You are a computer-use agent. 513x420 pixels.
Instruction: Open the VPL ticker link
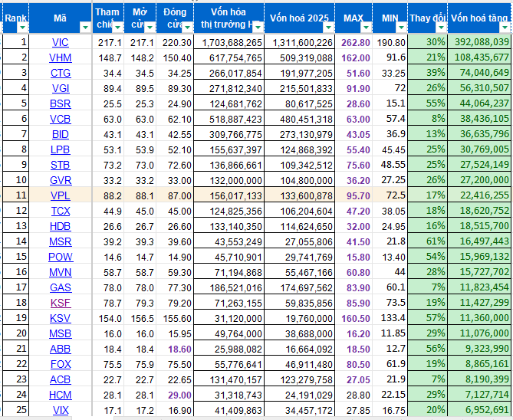click(61, 195)
